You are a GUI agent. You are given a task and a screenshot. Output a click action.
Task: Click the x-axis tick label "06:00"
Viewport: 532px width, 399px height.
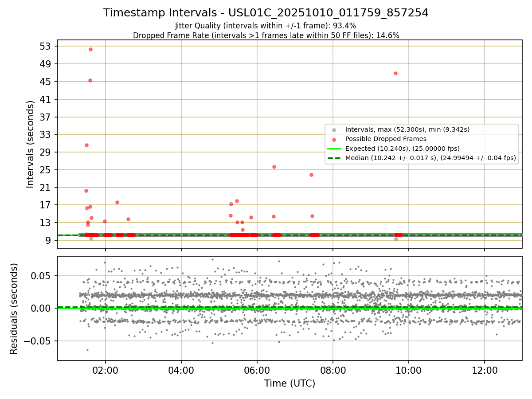tap(257, 370)
